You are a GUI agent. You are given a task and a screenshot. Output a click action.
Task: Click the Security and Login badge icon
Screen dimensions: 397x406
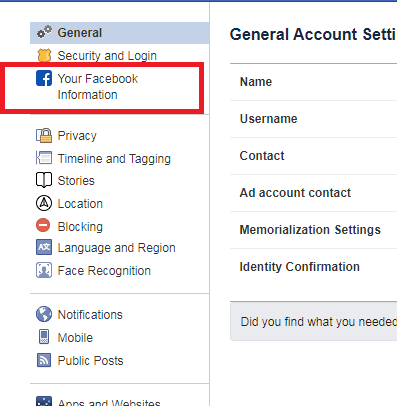[x=44, y=55]
